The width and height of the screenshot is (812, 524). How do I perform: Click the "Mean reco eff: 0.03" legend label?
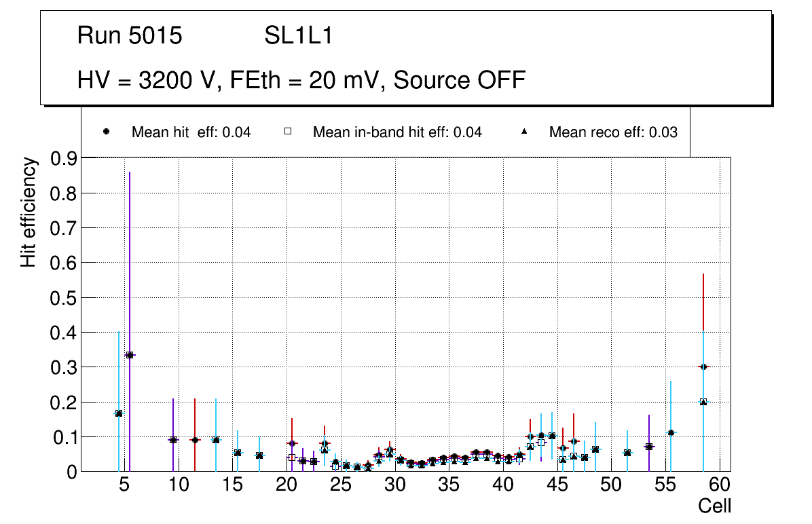coord(613,132)
